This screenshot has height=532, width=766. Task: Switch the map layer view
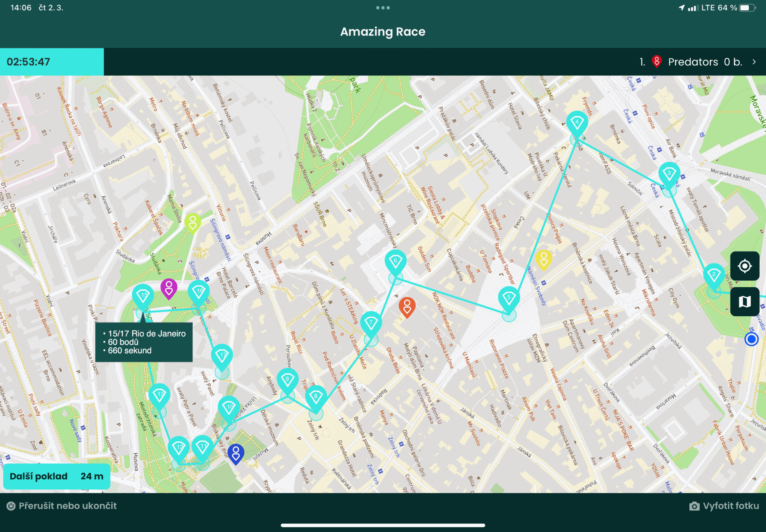pos(745,302)
